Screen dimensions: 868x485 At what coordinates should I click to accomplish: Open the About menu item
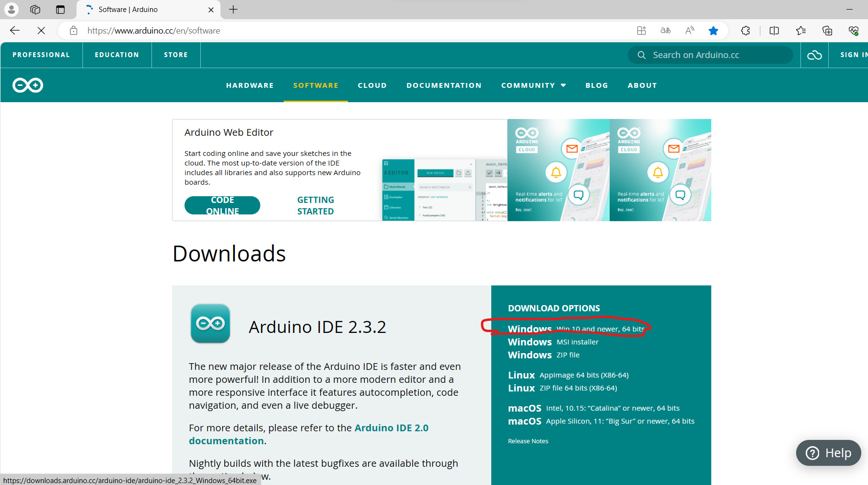[x=642, y=85]
